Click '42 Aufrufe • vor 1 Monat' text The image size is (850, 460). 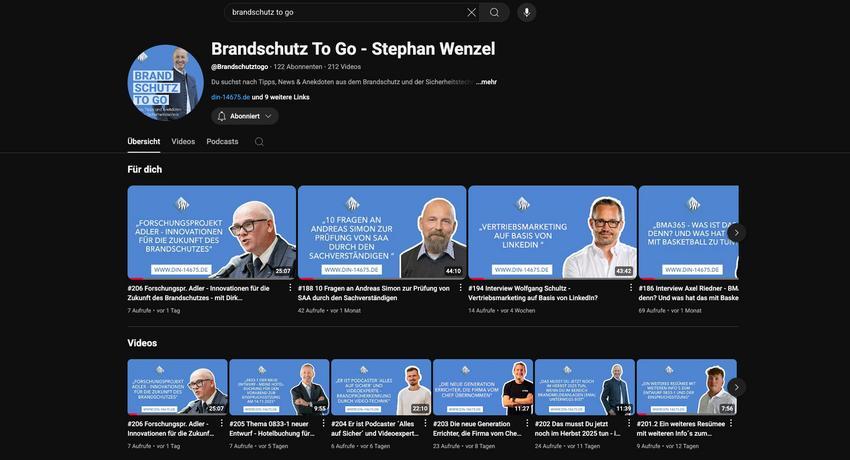(x=329, y=310)
